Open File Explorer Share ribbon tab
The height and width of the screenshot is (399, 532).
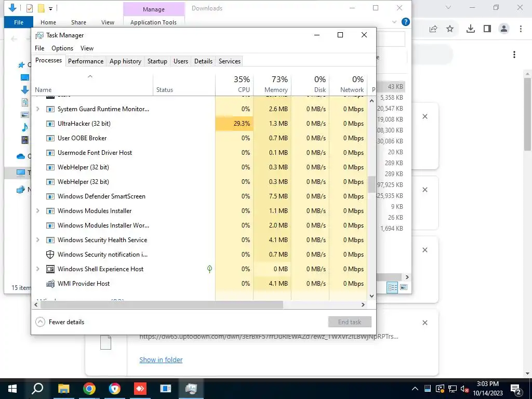pos(78,22)
